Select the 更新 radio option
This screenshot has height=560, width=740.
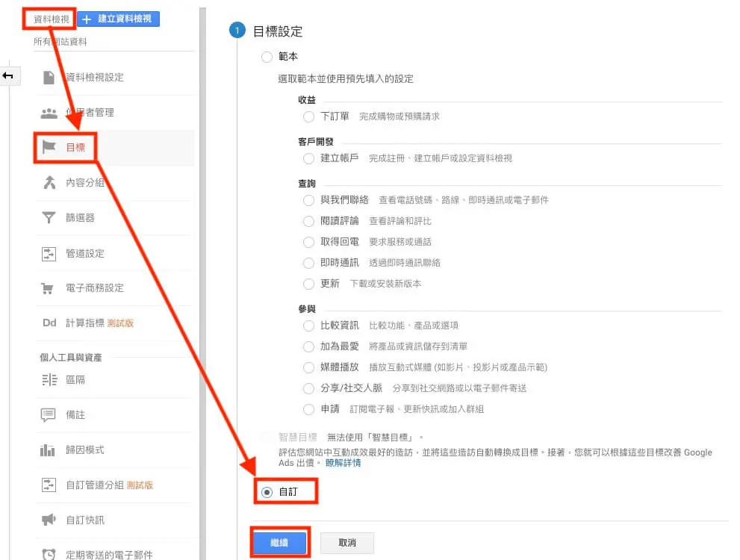pos(308,284)
